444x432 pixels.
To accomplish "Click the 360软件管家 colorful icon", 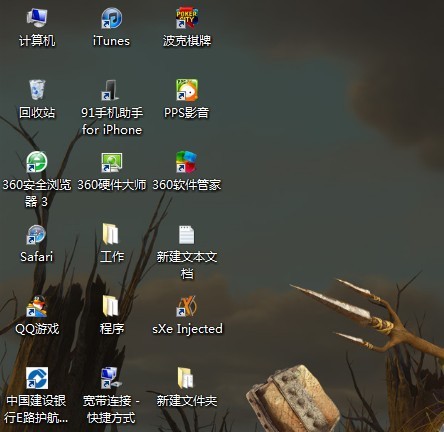I will point(186,162).
